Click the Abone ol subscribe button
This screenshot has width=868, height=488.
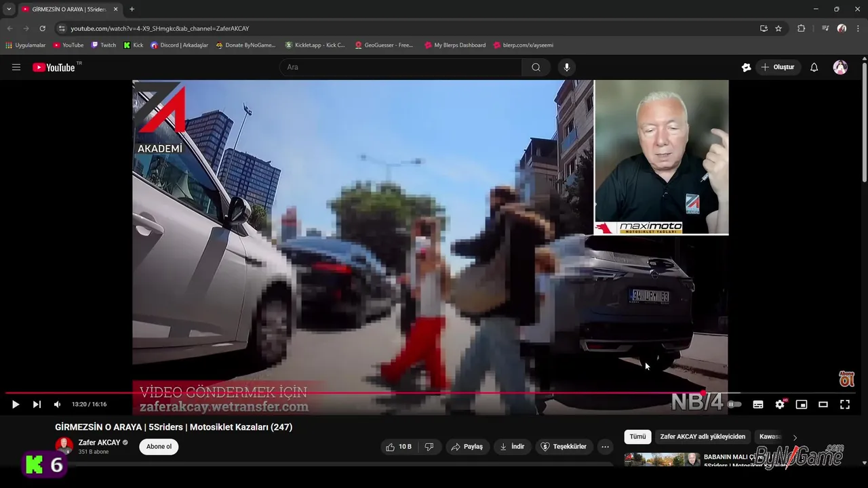pos(159,447)
